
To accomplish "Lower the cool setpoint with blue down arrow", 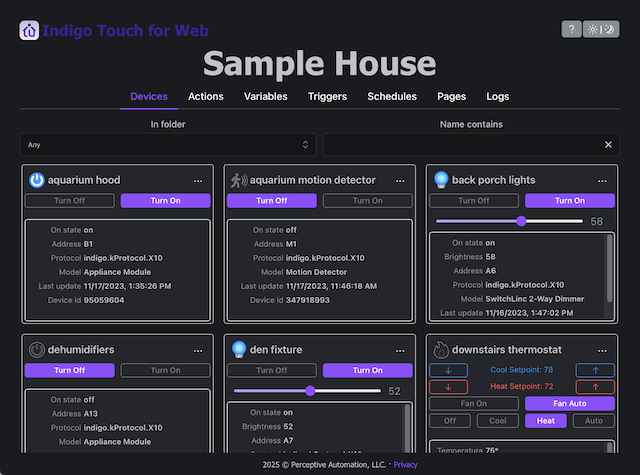I will 448,370.
